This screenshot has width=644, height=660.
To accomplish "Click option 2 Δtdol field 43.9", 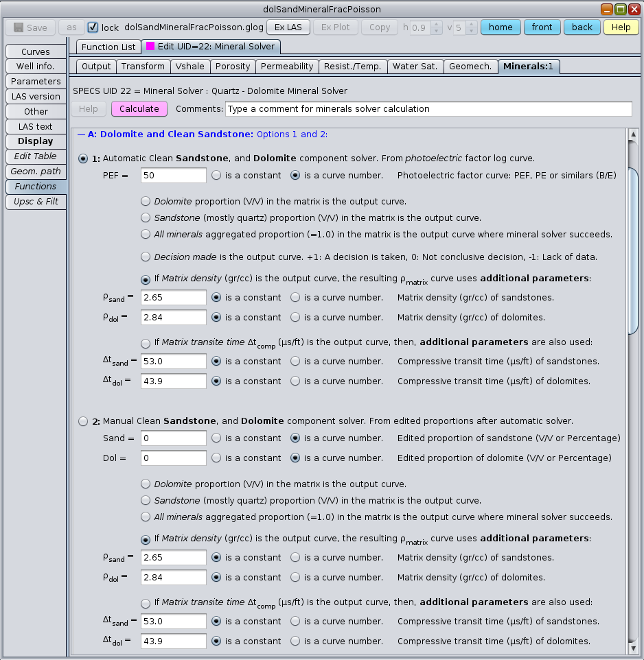I will [x=173, y=641].
